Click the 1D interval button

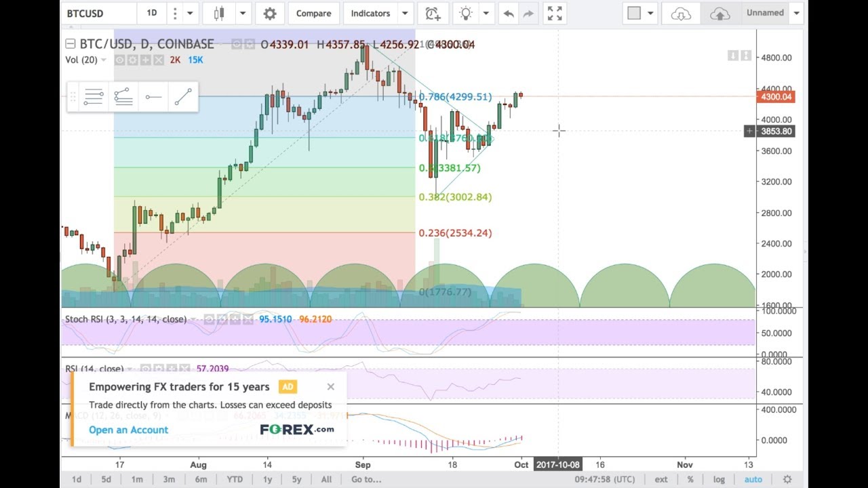pyautogui.click(x=152, y=14)
